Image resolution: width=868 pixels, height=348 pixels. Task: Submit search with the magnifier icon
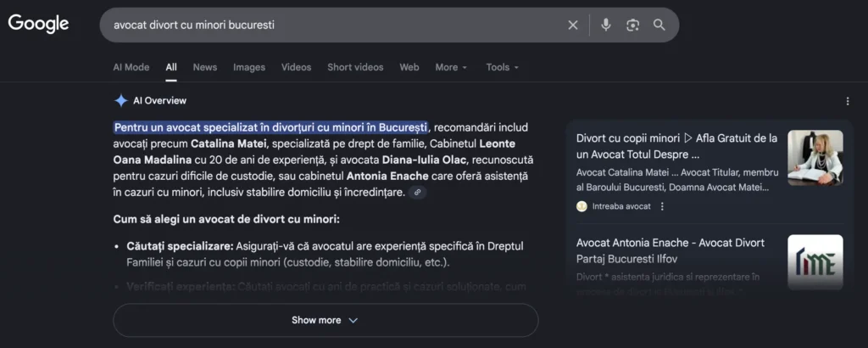point(659,25)
